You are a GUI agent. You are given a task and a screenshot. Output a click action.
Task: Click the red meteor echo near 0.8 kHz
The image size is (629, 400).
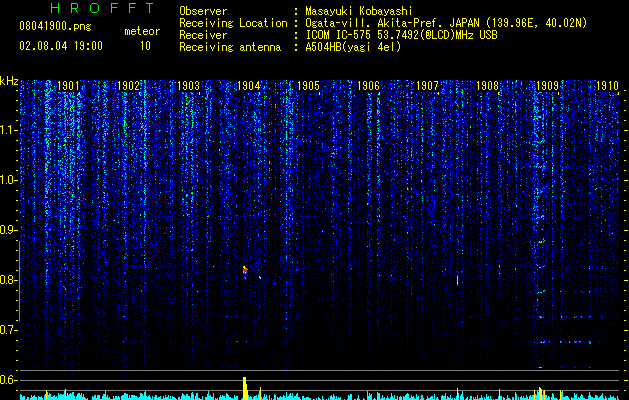click(x=245, y=272)
